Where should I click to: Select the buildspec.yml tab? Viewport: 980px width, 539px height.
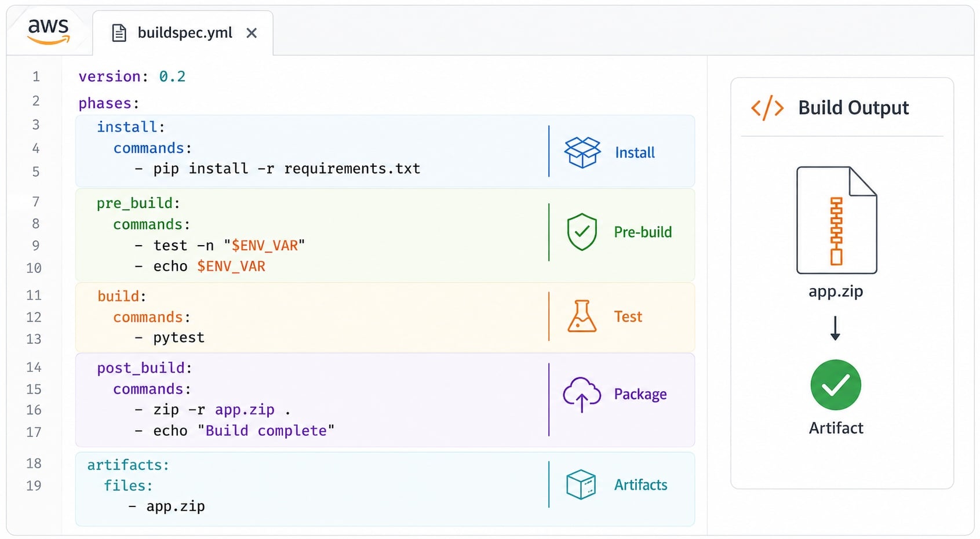183,33
